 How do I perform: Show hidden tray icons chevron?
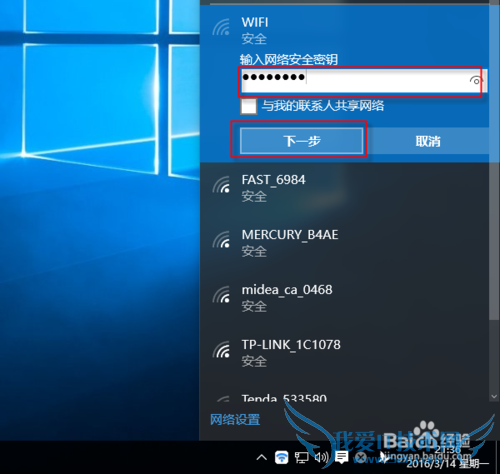point(261,457)
